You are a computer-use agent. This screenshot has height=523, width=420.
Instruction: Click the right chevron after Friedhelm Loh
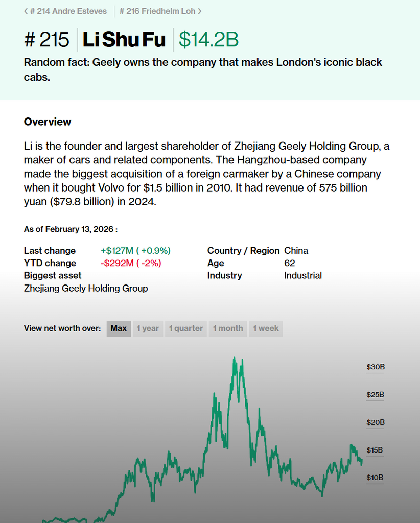point(199,11)
